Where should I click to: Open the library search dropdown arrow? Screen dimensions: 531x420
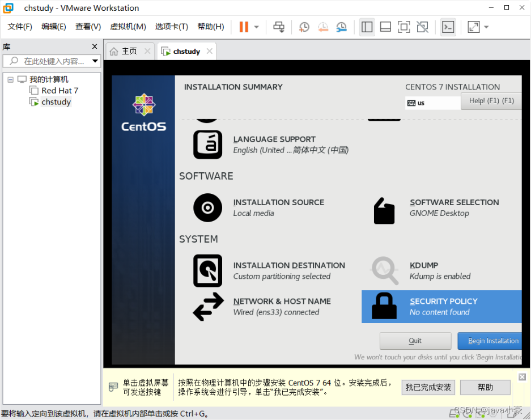(95, 61)
